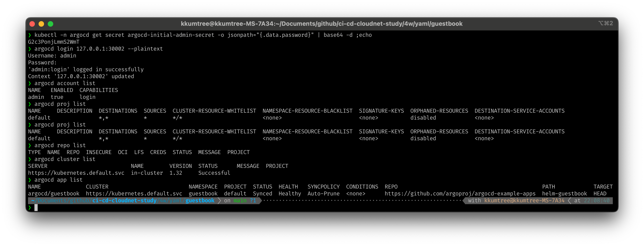644x246 pixels.
Task: Click the argocd-example-apps GitHub repo URL
Action: click(x=460, y=194)
